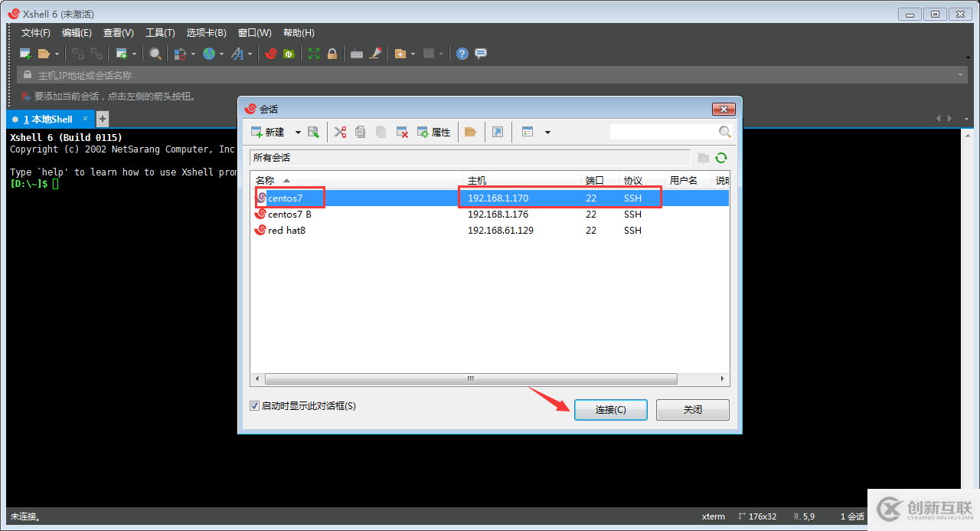Refresh the session list (green circular arrows)
The height and width of the screenshot is (531, 980).
click(x=720, y=158)
